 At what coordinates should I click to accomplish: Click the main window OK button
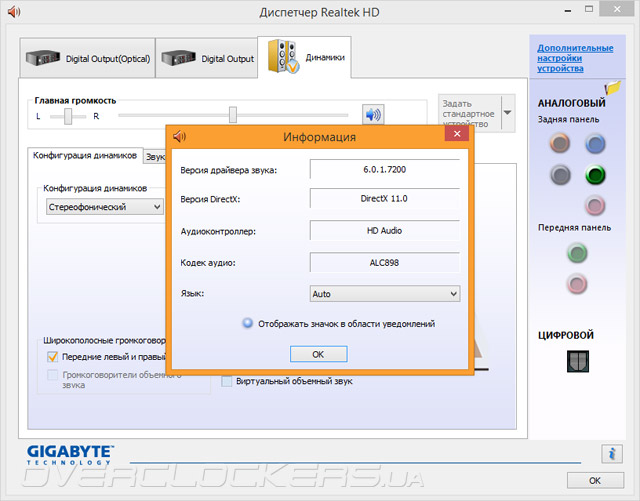(595, 481)
